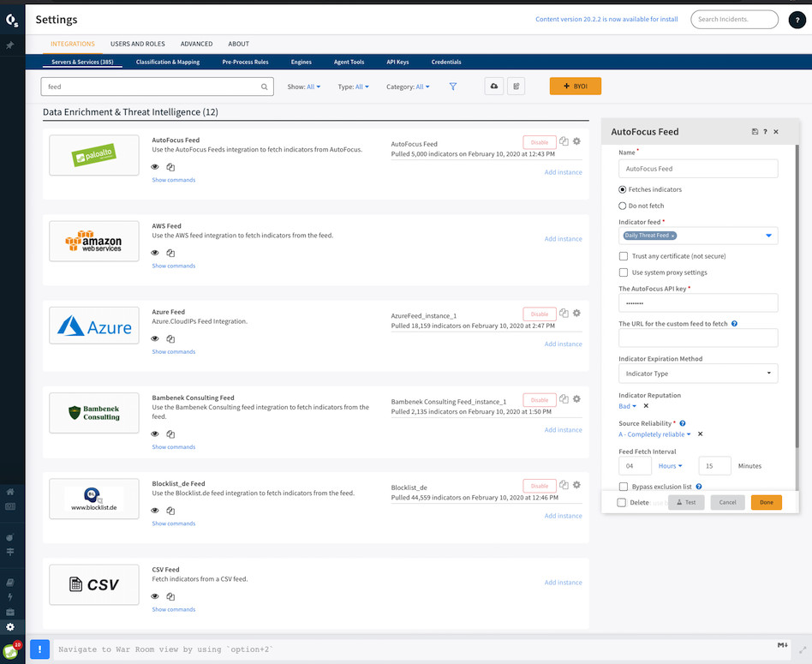
Task: Click the cloud upload icon
Action: point(493,87)
